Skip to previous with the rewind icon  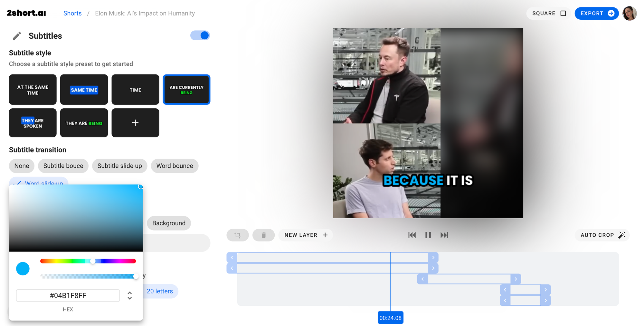pyautogui.click(x=412, y=235)
